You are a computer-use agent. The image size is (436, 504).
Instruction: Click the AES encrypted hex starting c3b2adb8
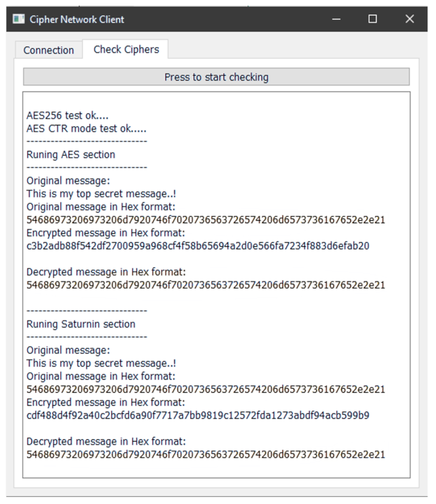point(198,246)
